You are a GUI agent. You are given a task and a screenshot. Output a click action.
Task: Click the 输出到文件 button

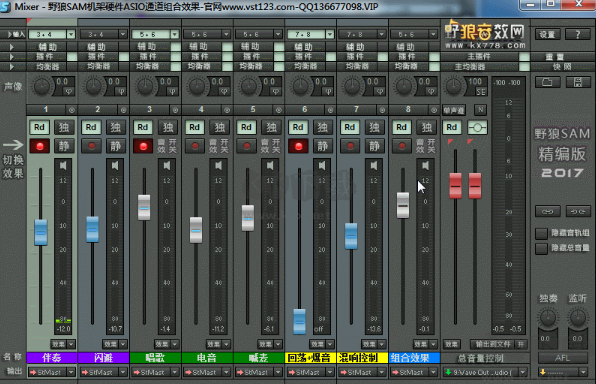coord(493,344)
